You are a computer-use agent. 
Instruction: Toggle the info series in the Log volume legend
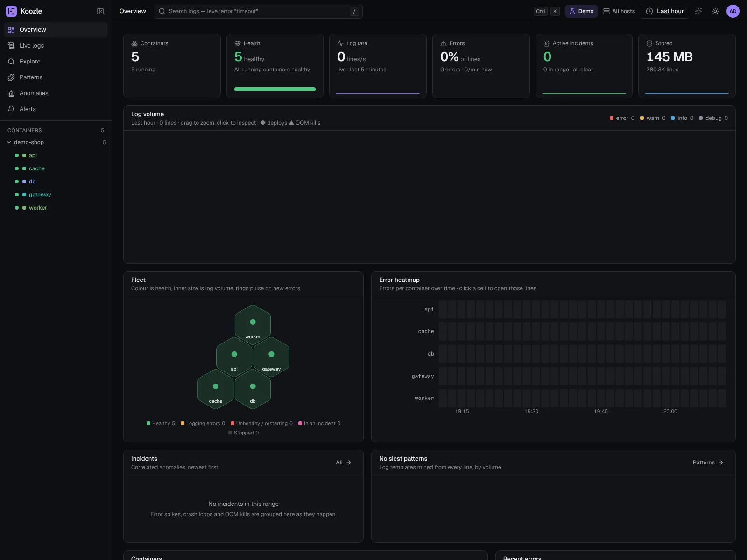click(682, 118)
